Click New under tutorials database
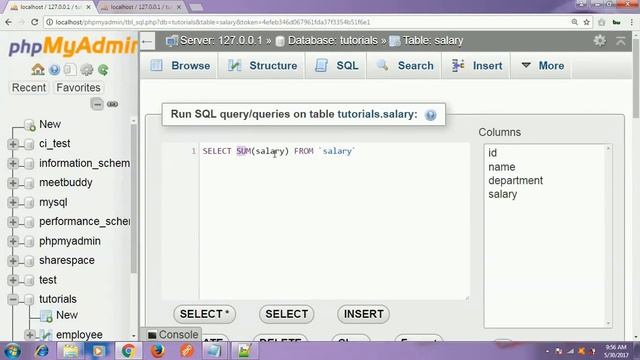Viewport: 640px width, 360px height. pyautogui.click(x=67, y=315)
